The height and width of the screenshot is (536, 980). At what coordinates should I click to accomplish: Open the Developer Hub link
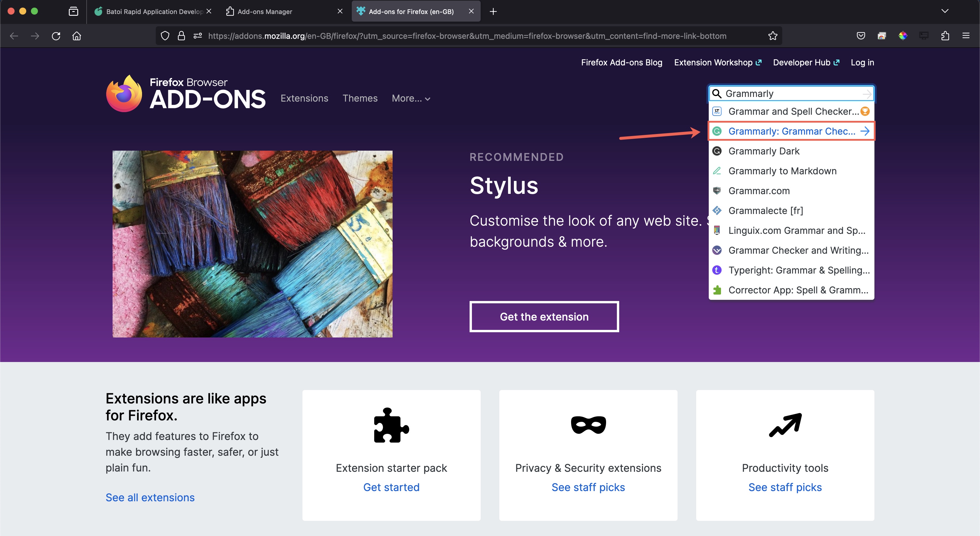[x=806, y=62]
